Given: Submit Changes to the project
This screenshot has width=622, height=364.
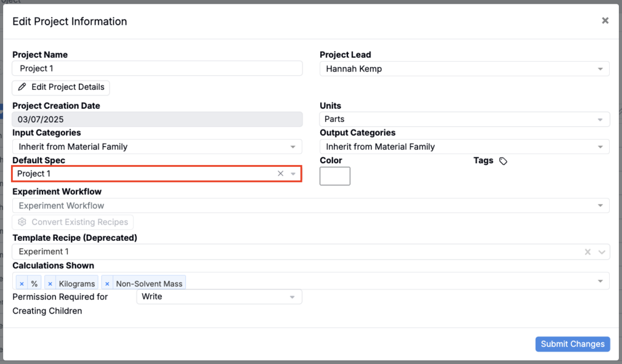Looking at the screenshot, I should tap(572, 344).
